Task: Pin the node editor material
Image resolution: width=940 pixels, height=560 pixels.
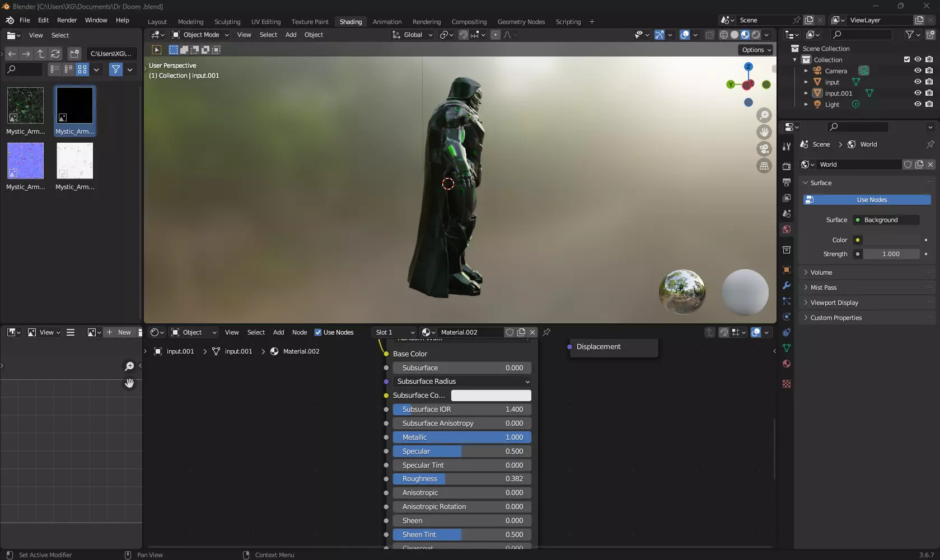Action: [x=546, y=332]
